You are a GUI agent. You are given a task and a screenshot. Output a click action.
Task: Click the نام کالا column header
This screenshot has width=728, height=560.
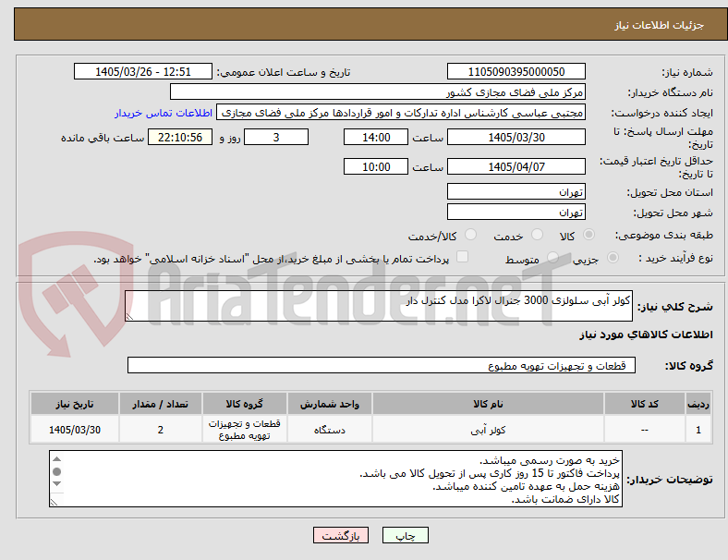(488, 404)
